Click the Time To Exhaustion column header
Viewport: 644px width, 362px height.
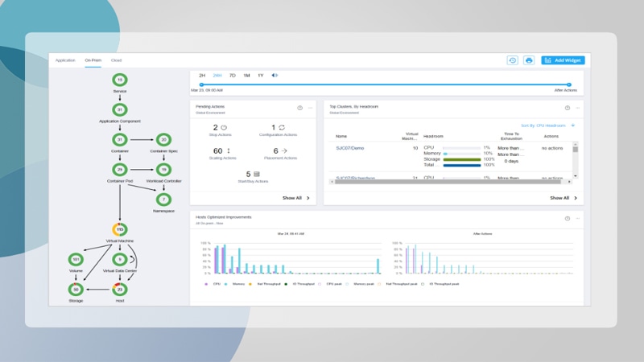pyautogui.click(x=511, y=136)
